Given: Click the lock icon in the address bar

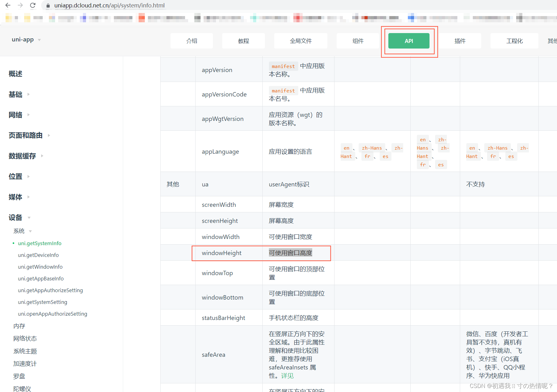Looking at the screenshot, I should [x=48, y=6].
